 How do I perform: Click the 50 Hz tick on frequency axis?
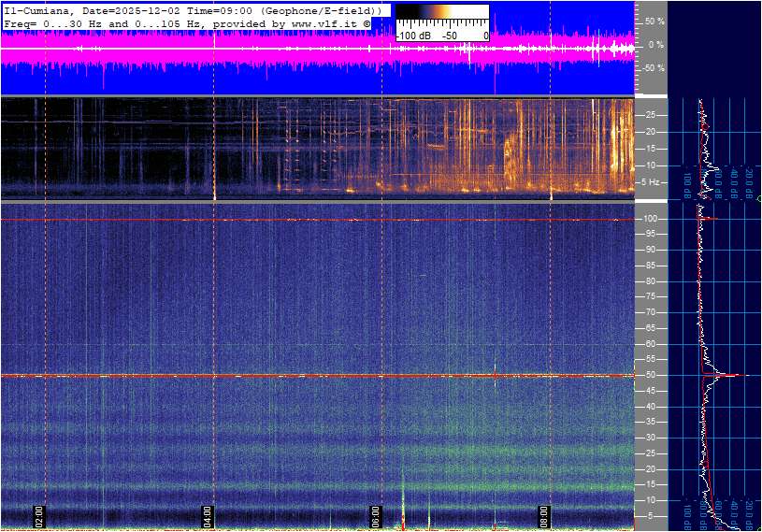(649, 375)
